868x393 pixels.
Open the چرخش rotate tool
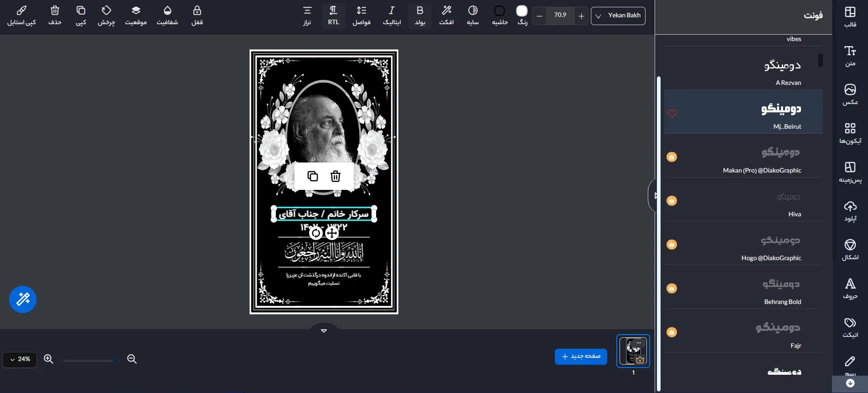106,16
